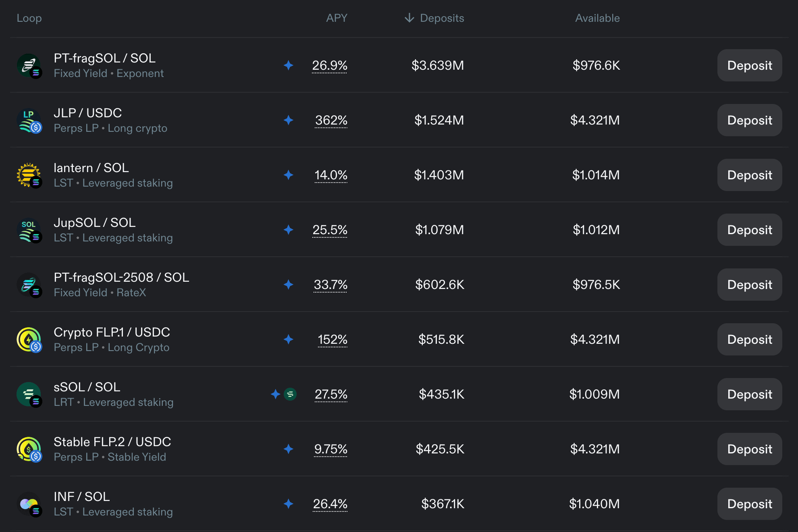Click the blue sparkle icon next to 362% APY
The image size is (798, 532).
288,120
